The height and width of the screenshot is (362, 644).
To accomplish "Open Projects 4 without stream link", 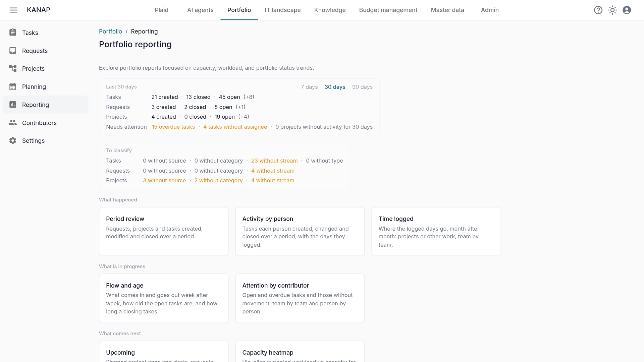I will coord(273,180).
